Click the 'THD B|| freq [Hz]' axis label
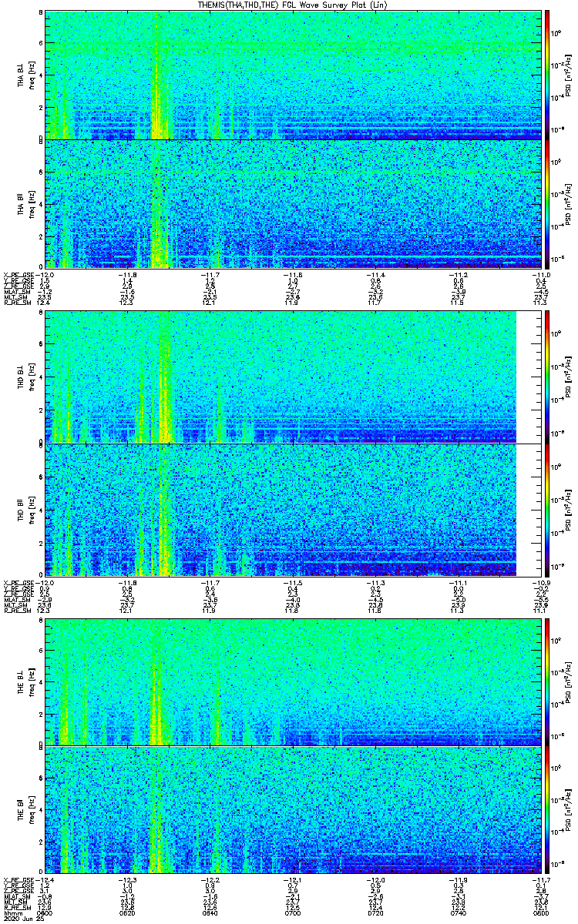Viewport: 578px width, 924px height. click(x=27, y=510)
